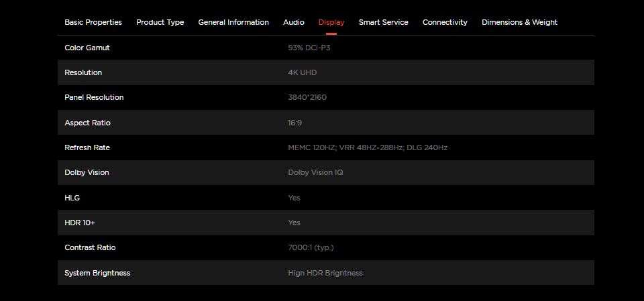Open the Basic Properties tab
The height and width of the screenshot is (301, 644).
click(93, 22)
